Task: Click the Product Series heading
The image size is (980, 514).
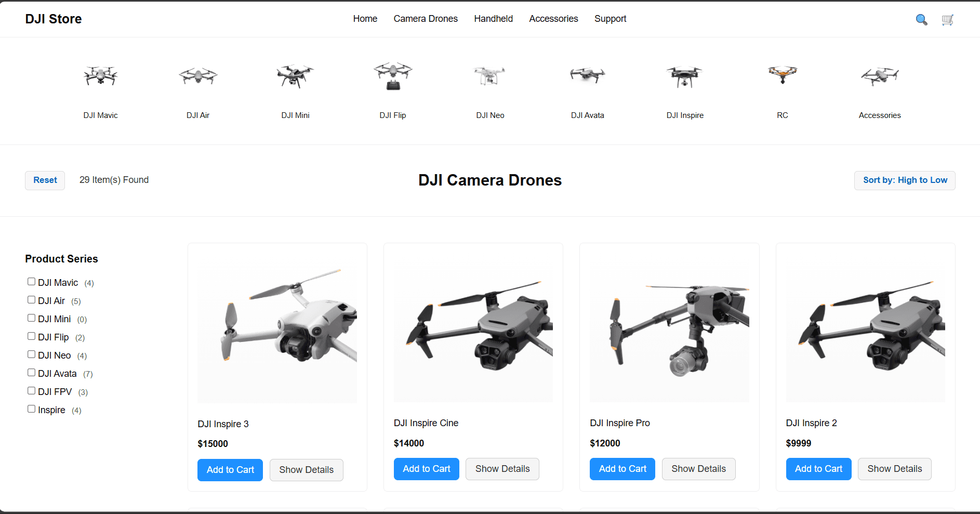Action: tap(61, 259)
